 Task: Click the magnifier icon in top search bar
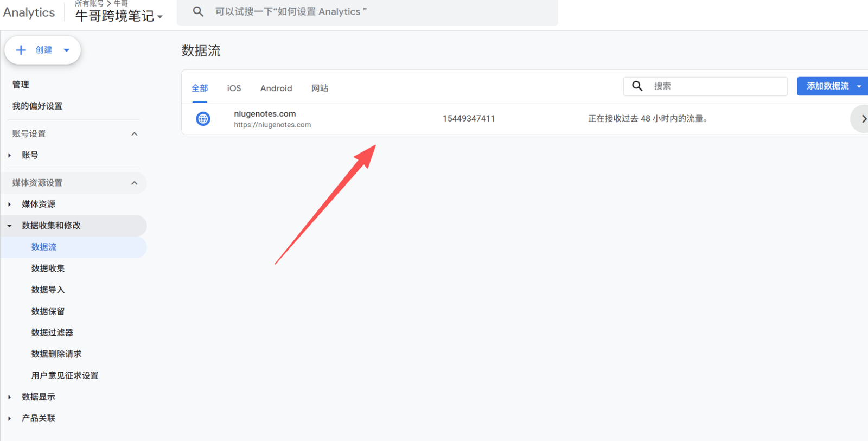(x=198, y=11)
